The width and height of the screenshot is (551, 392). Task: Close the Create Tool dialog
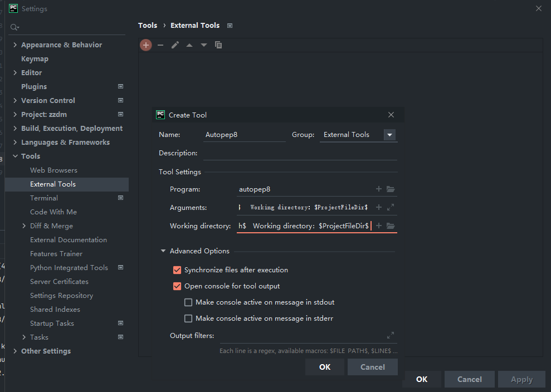pyautogui.click(x=391, y=115)
